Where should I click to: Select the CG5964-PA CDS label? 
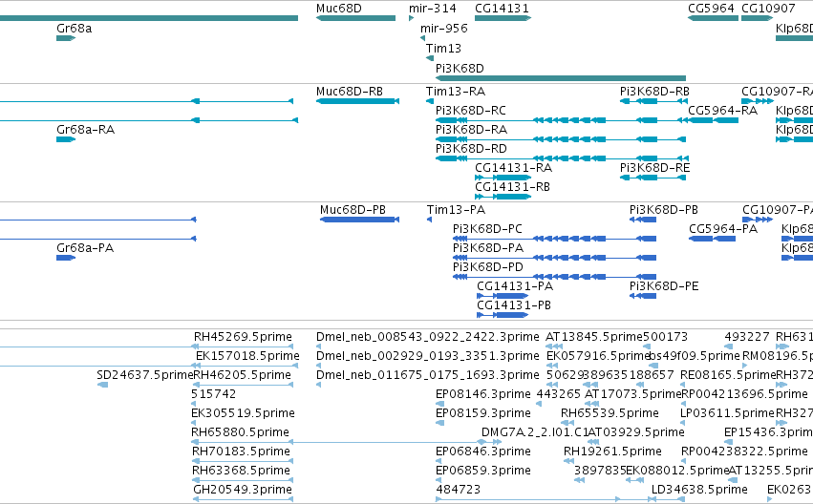pyautogui.click(x=723, y=229)
